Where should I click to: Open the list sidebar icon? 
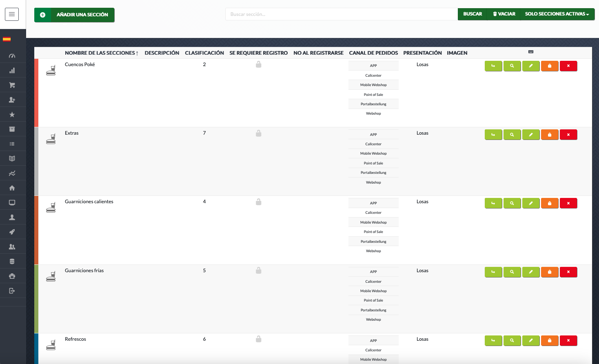(x=12, y=144)
